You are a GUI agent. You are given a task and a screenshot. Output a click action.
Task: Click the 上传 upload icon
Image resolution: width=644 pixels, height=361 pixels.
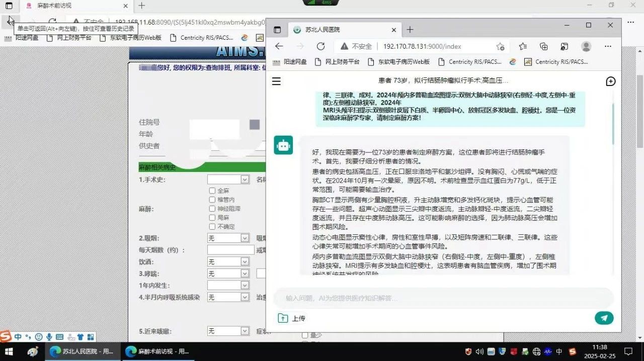click(x=283, y=318)
